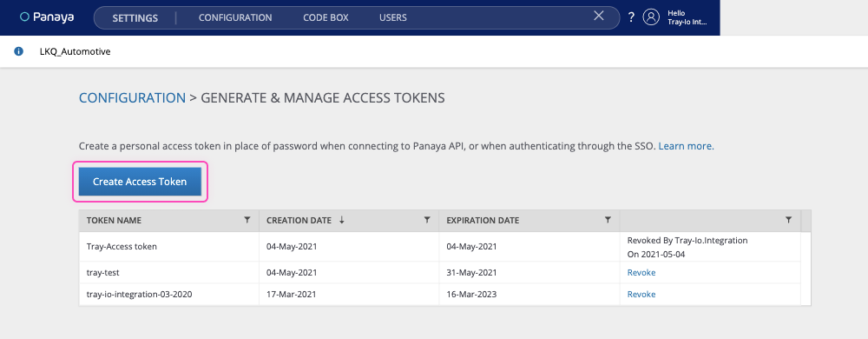868x339 pixels.
Task: Filter the EXPIRATION DATE column
Action: [608, 220]
